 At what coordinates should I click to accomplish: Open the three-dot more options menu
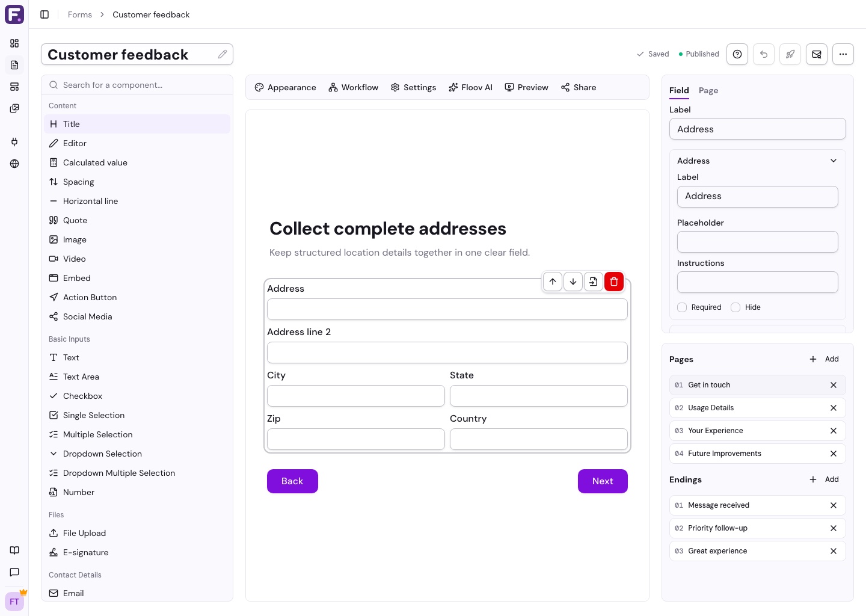[x=843, y=54]
